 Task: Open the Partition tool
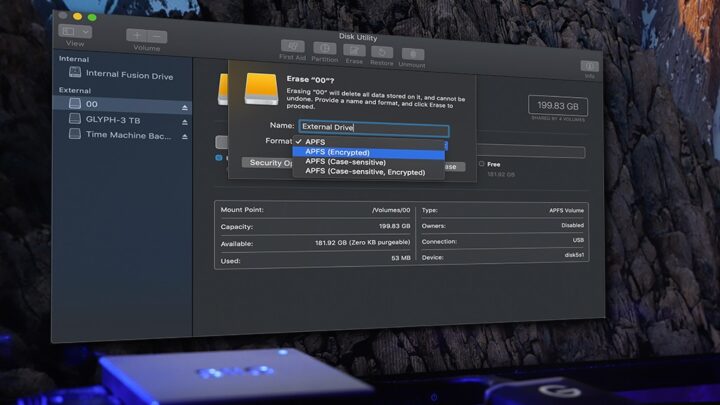pyautogui.click(x=324, y=48)
